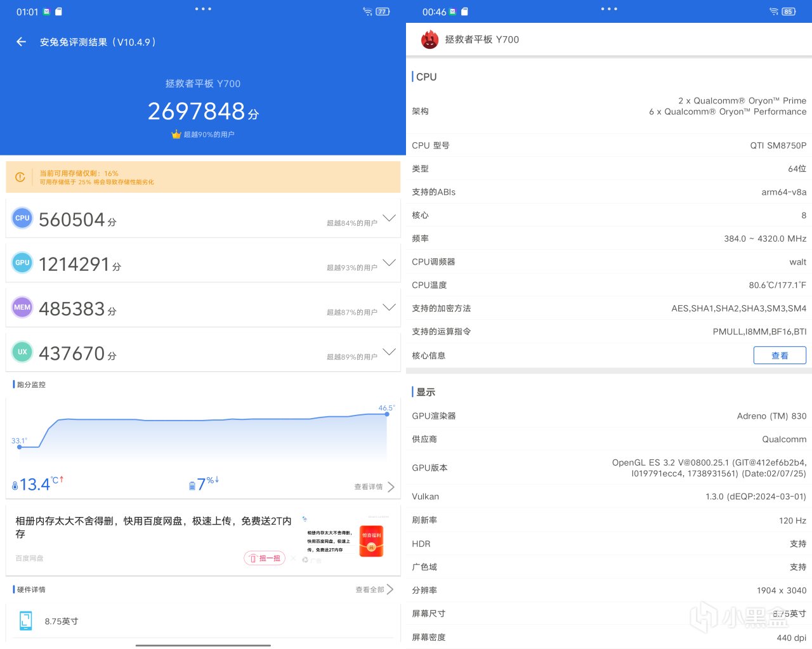This screenshot has height=649, width=812.
Task: Tap the back arrow beside 安兔兔评测结果
Action: 21,42
